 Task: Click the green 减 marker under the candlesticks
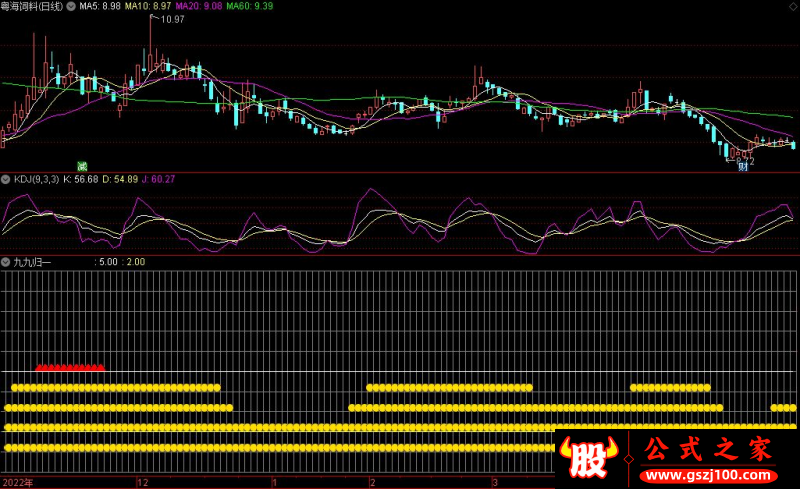[83, 165]
